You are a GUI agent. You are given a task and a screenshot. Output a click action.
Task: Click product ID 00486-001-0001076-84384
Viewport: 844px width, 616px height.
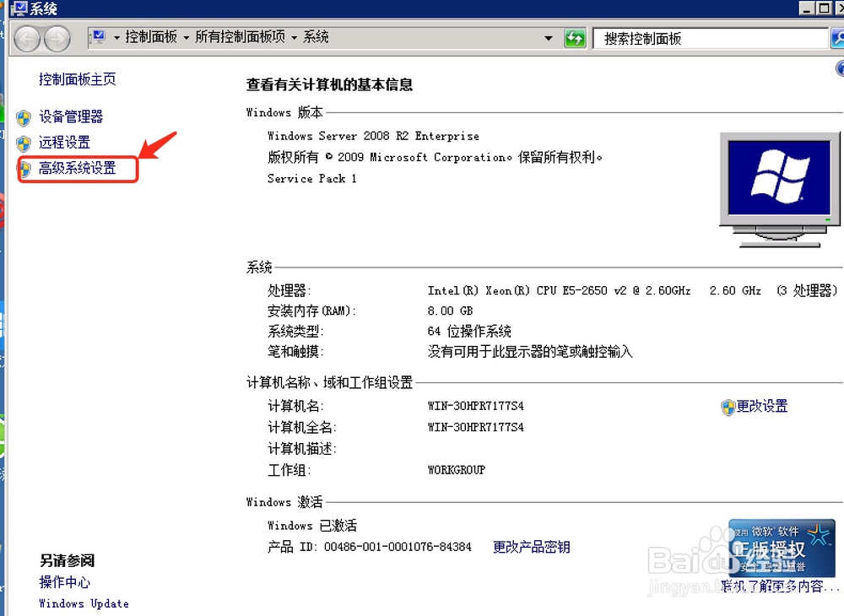[398, 547]
